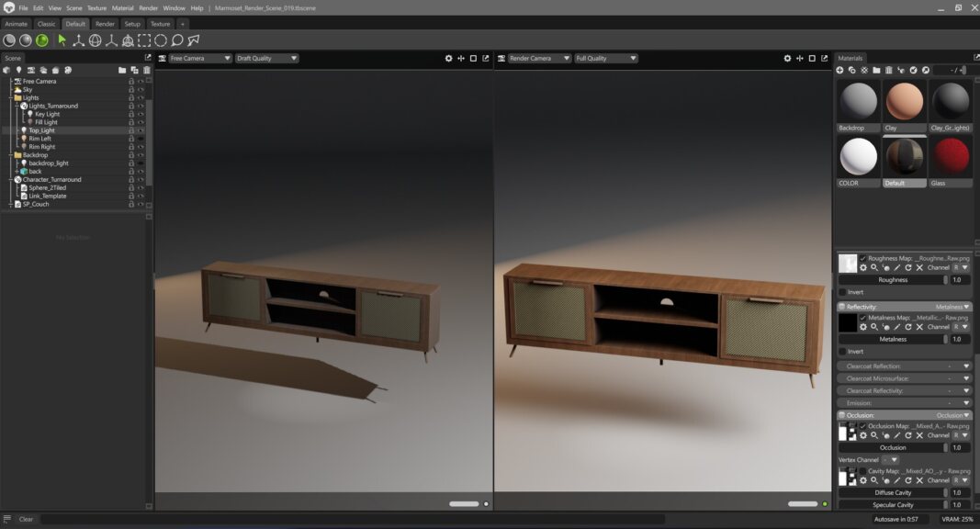Expand the Clearcoat Reflection dropdown

click(x=965, y=366)
